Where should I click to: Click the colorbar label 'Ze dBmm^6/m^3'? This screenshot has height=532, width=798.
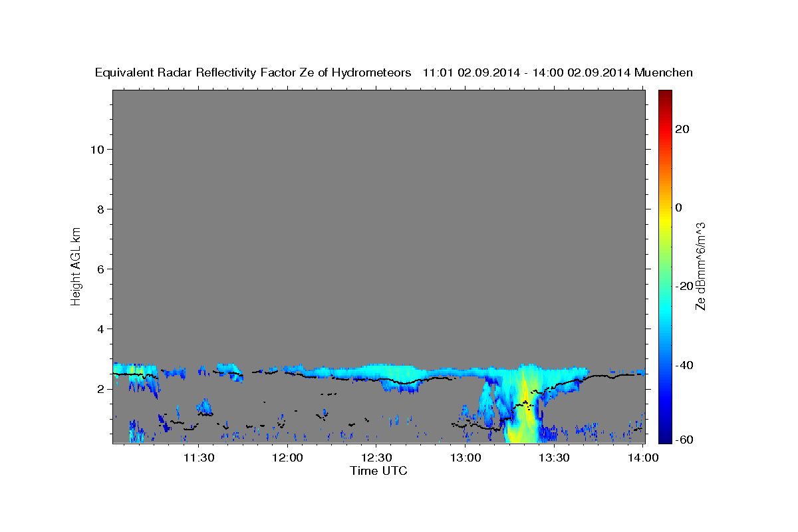(x=700, y=266)
